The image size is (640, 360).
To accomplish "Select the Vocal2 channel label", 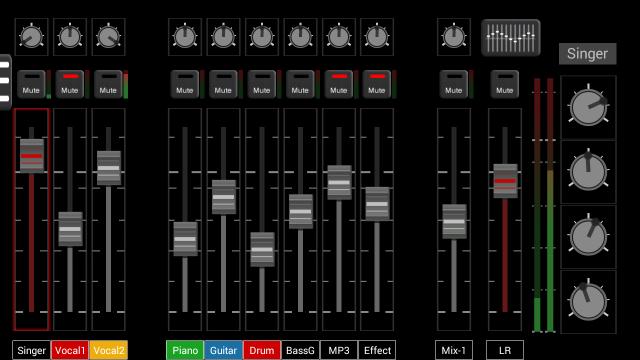I will click(109, 350).
